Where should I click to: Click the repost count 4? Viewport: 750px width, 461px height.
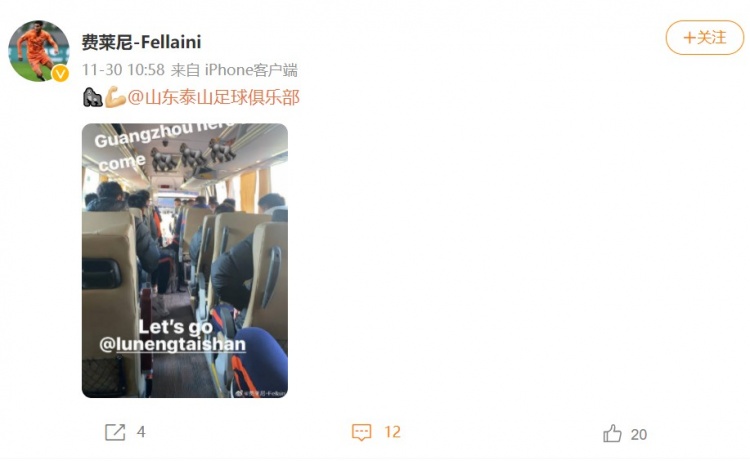(141, 432)
